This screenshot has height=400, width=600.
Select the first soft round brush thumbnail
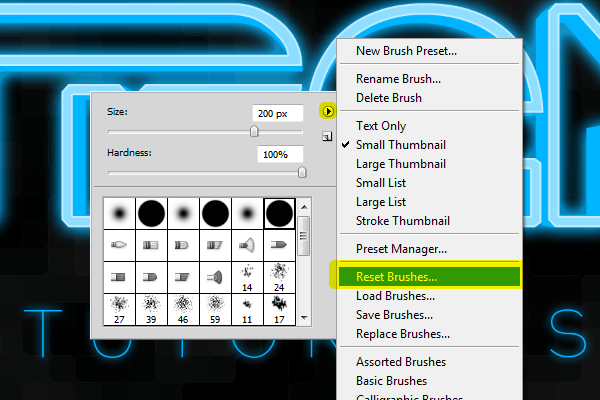[x=119, y=214]
